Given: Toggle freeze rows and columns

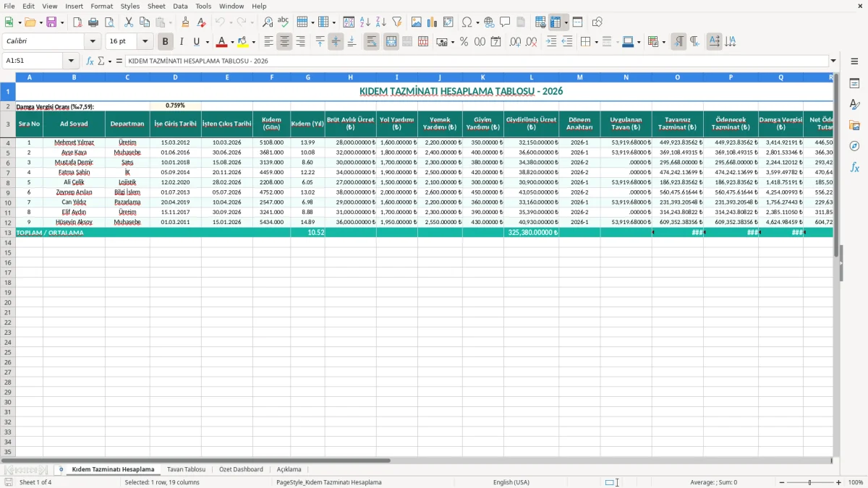Looking at the screenshot, I should click(556, 22).
